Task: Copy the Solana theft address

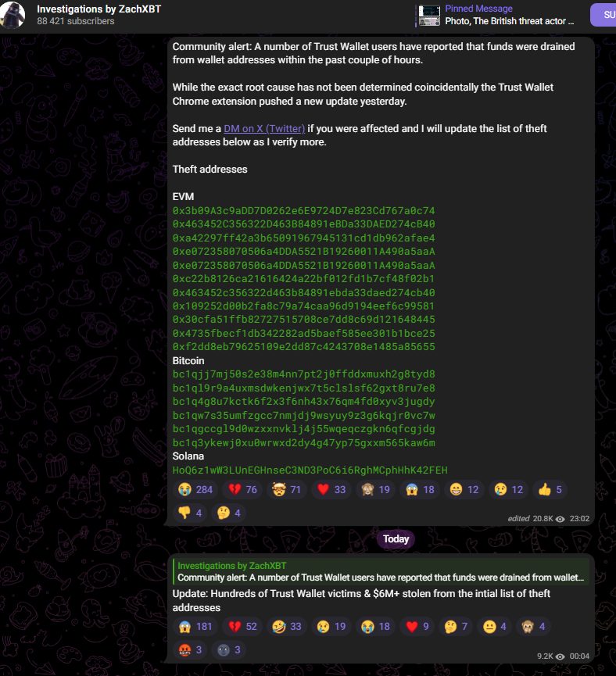Action: click(310, 470)
